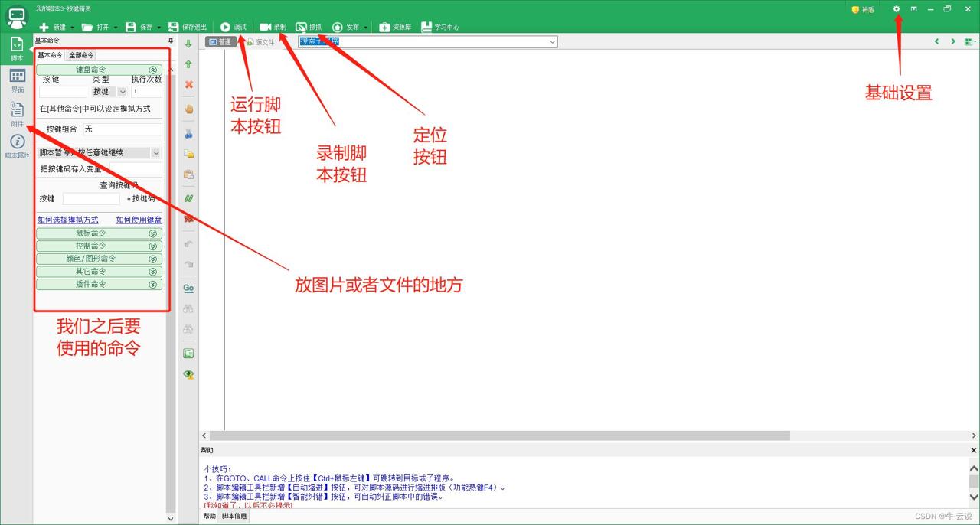This screenshot has height=525, width=980.
Task: Expand the 鼠标命令 command group
Action: coord(100,233)
